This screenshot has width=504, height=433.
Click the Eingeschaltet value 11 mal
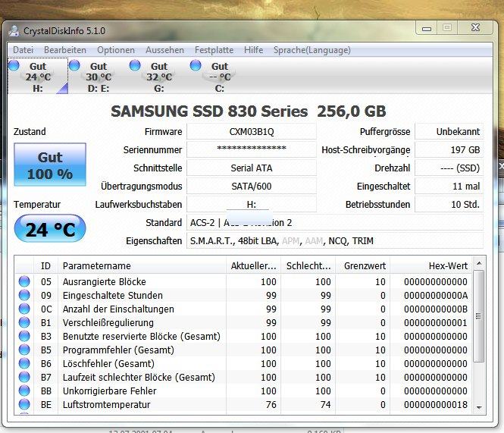pyautogui.click(x=449, y=186)
